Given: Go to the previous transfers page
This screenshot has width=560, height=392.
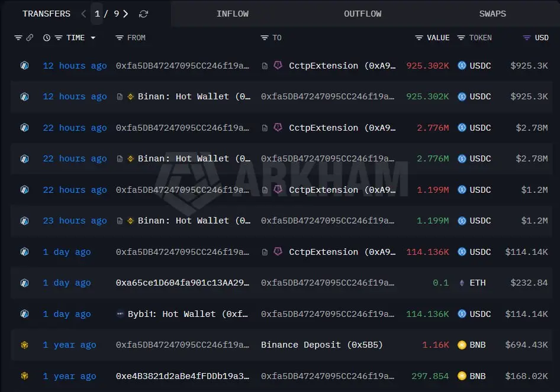Looking at the screenshot, I should point(83,14).
